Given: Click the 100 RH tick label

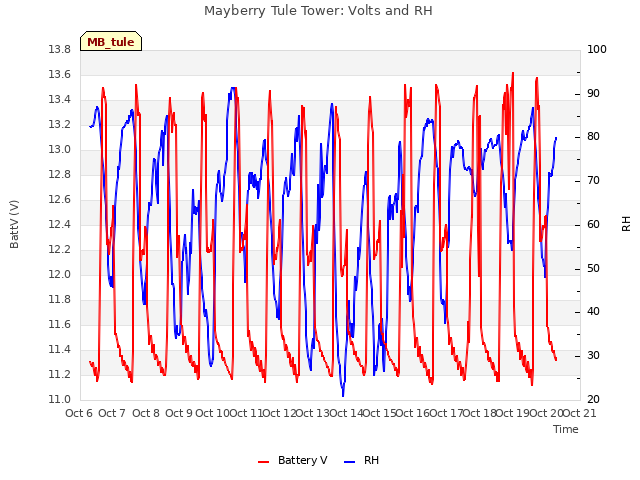Looking at the screenshot, I should (x=597, y=49).
